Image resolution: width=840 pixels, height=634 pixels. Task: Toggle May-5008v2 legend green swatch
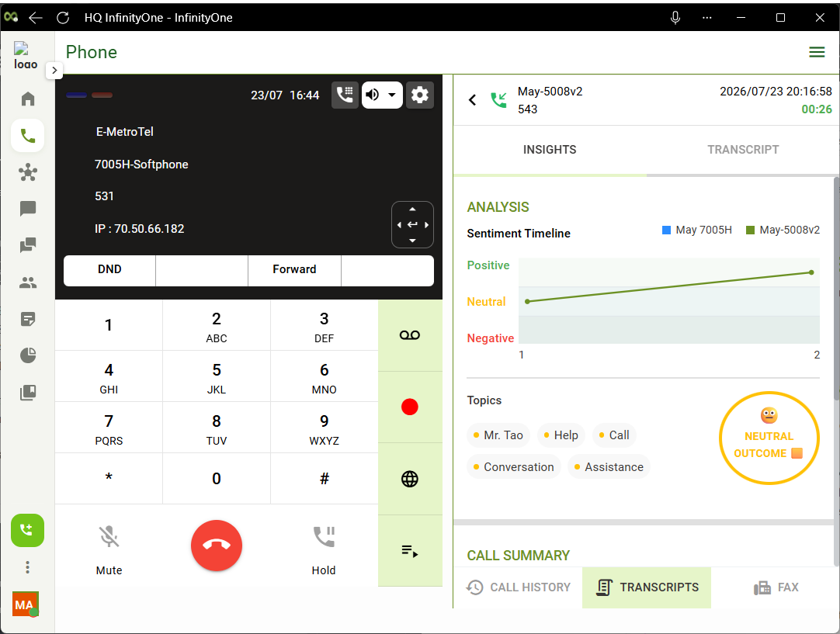750,230
